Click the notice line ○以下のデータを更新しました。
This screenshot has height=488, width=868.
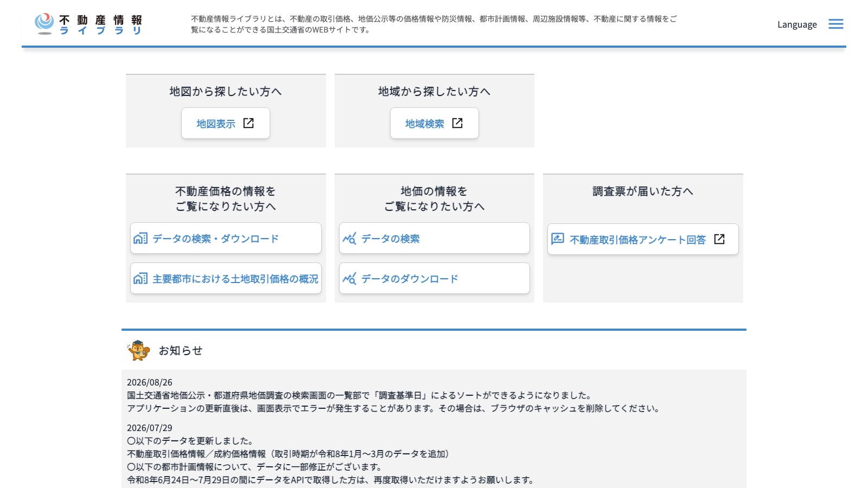[190, 441]
